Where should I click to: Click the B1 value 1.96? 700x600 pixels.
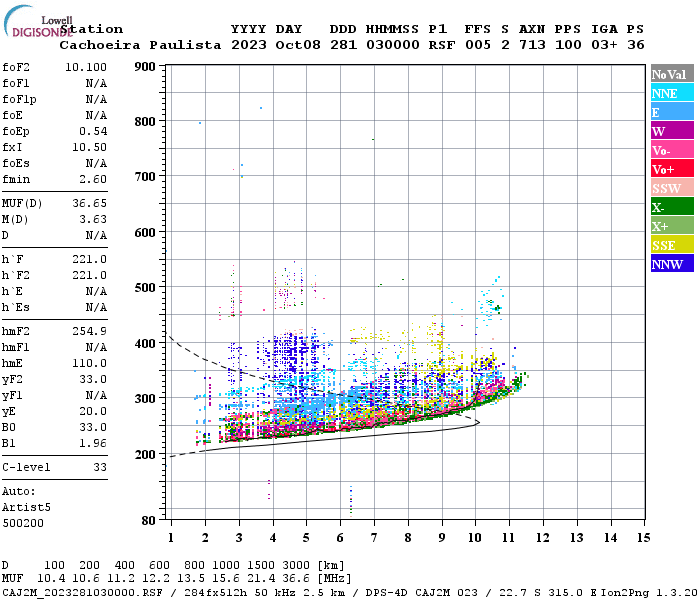tap(93, 443)
